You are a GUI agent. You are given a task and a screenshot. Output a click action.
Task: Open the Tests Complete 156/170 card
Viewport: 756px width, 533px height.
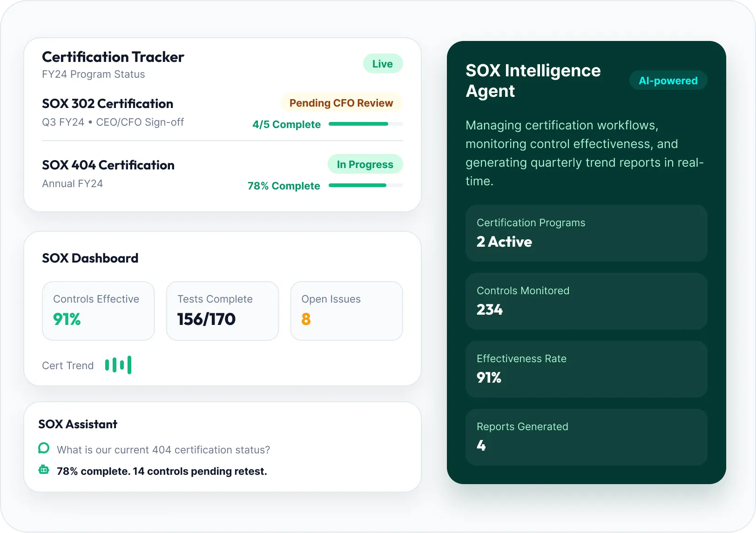point(223,311)
